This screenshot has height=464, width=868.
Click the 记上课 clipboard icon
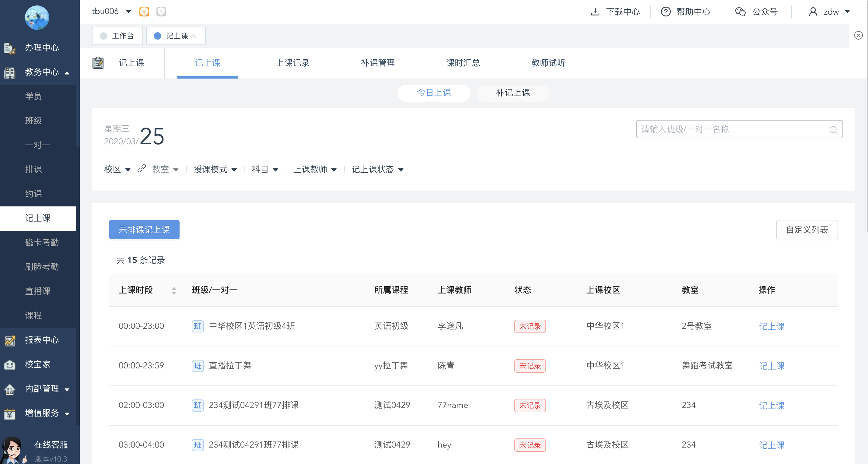(x=98, y=63)
